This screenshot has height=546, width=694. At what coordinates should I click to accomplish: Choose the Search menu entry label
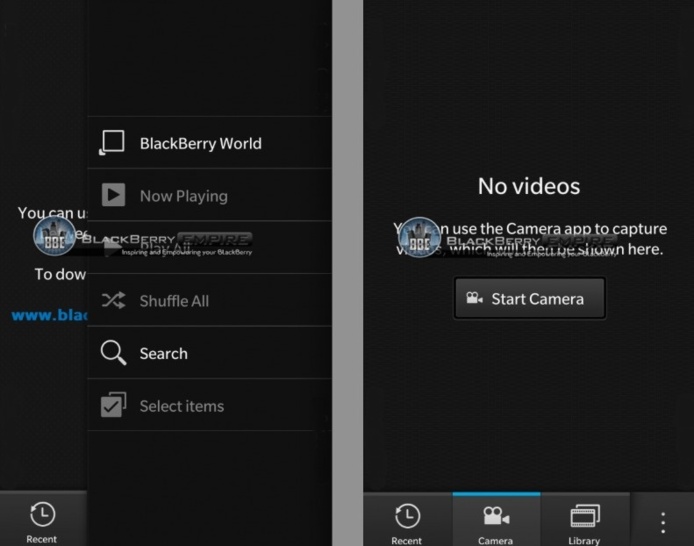(x=163, y=353)
